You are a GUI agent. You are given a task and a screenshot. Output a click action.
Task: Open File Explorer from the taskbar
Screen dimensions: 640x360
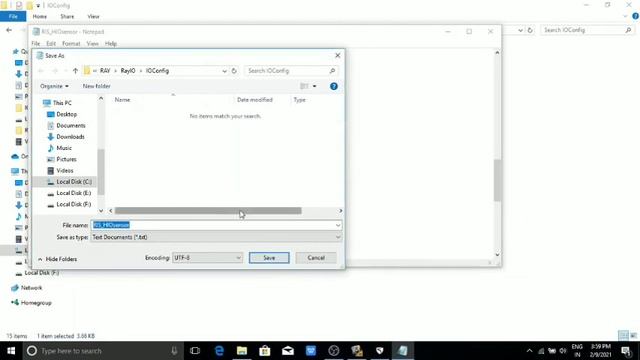(242, 351)
